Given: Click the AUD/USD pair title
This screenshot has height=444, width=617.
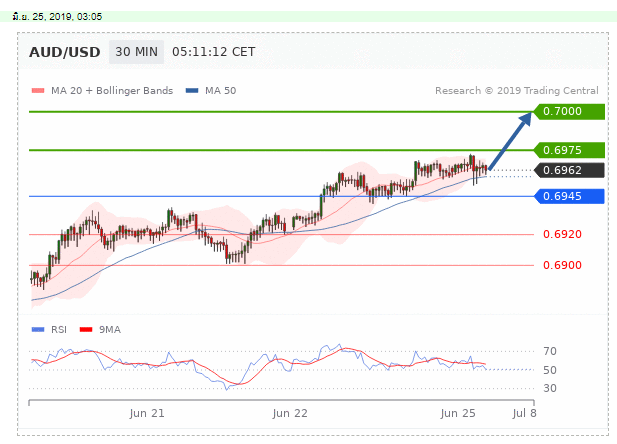Looking at the screenshot, I should pyautogui.click(x=65, y=52).
